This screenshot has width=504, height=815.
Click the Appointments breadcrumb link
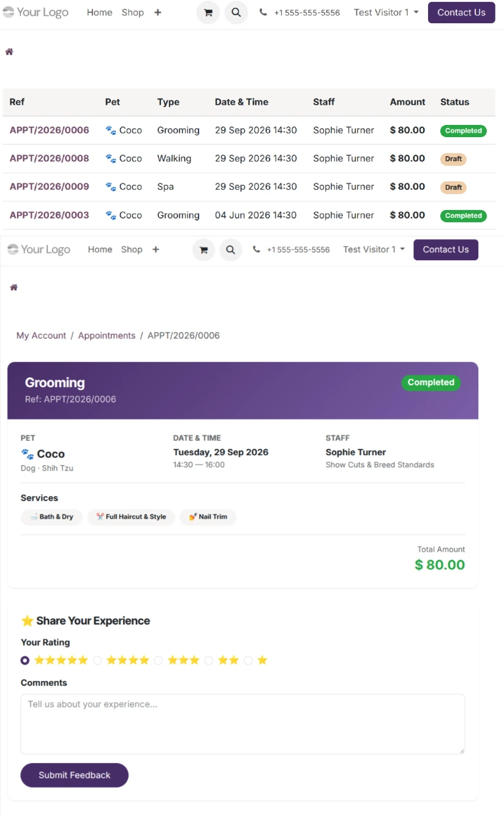[107, 336]
